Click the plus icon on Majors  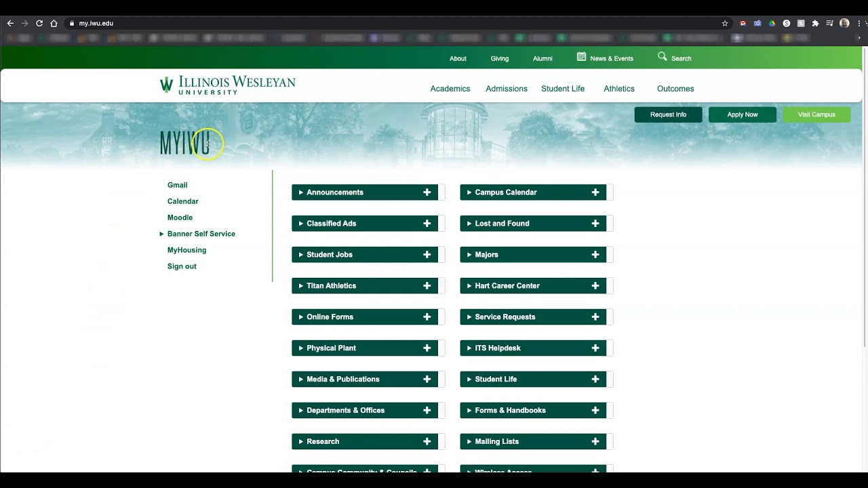[595, 255]
